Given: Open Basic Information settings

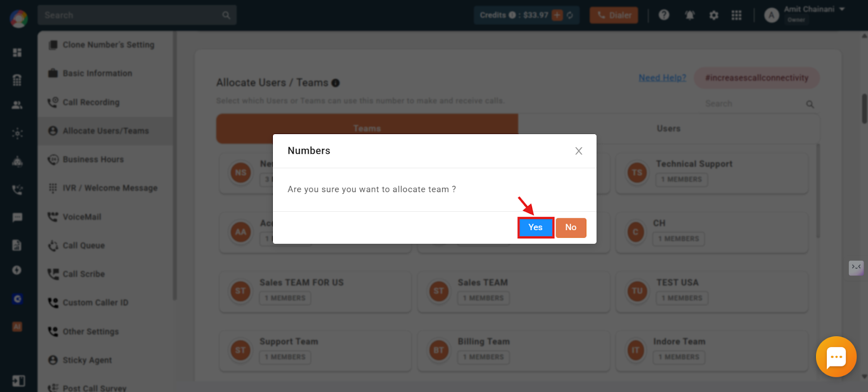Looking at the screenshot, I should click(x=98, y=73).
